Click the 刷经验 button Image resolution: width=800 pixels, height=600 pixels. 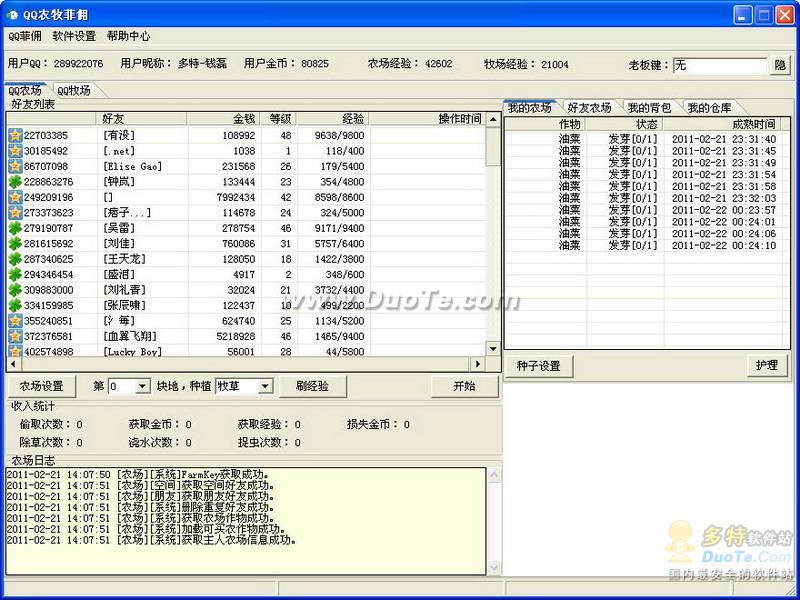pos(313,386)
